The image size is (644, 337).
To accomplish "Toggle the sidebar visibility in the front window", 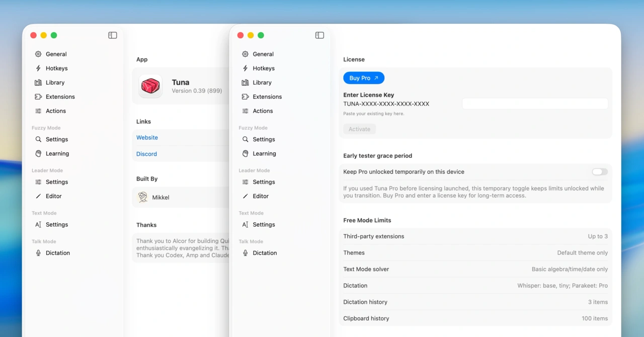I will coord(319,35).
